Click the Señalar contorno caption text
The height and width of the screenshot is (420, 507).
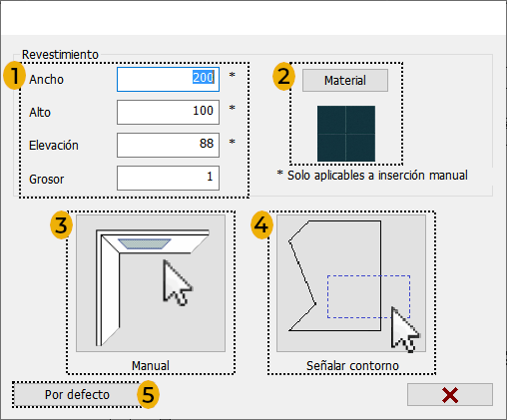(352, 366)
